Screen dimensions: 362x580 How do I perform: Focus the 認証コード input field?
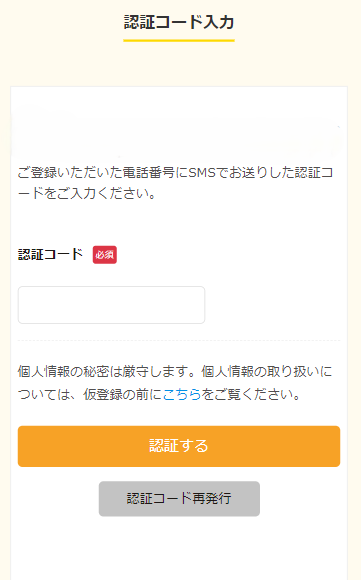point(111,305)
